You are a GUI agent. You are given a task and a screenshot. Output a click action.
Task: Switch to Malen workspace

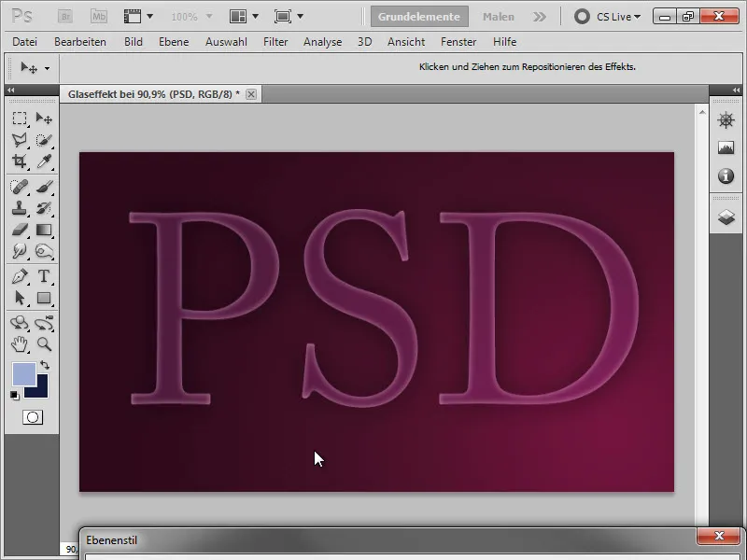[x=499, y=17]
